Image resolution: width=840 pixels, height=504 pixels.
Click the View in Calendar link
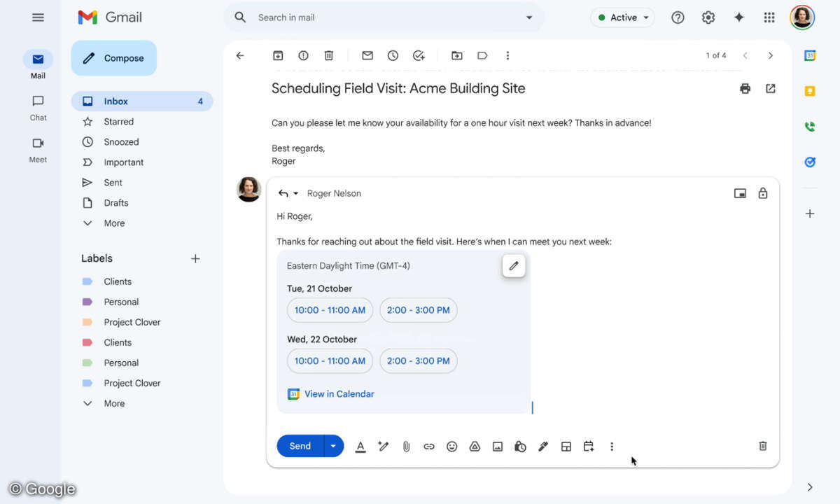coord(339,394)
